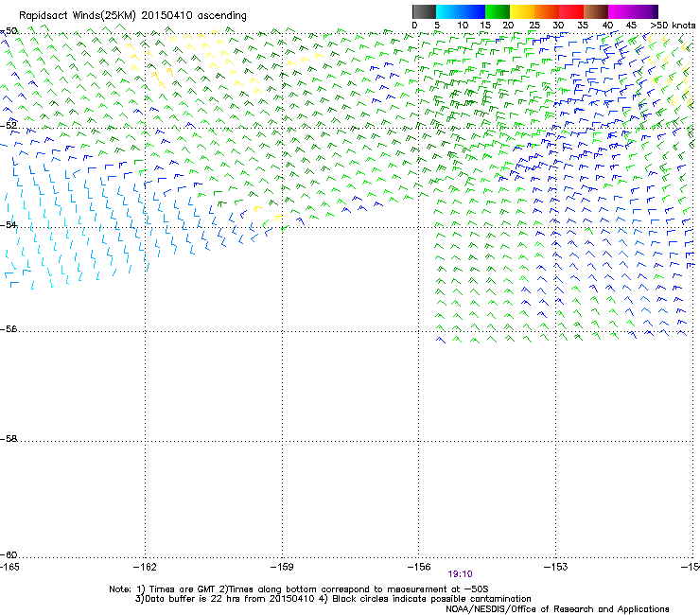The width and height of the screenshot is (700, 615).
Task: Click the blue 10-15 knots legend swatch
Action: [473, 11]
